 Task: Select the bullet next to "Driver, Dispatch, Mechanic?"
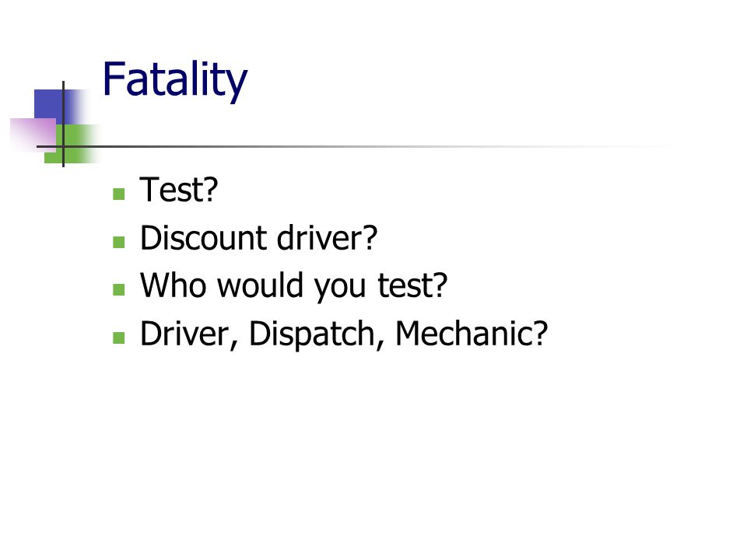(x=118, y=338)
